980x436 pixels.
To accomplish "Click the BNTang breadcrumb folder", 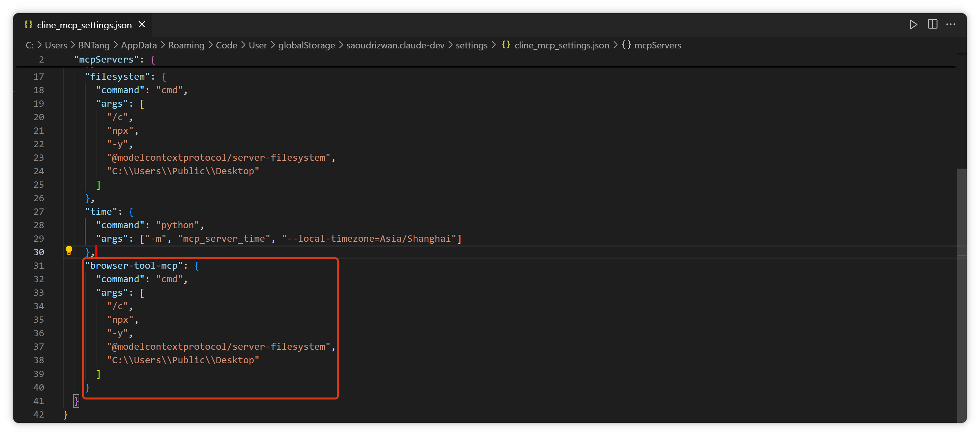I will (x=94, y=45).
